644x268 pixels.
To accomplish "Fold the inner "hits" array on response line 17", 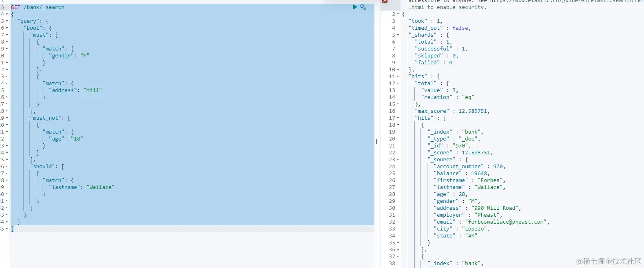I will (398, 118).
